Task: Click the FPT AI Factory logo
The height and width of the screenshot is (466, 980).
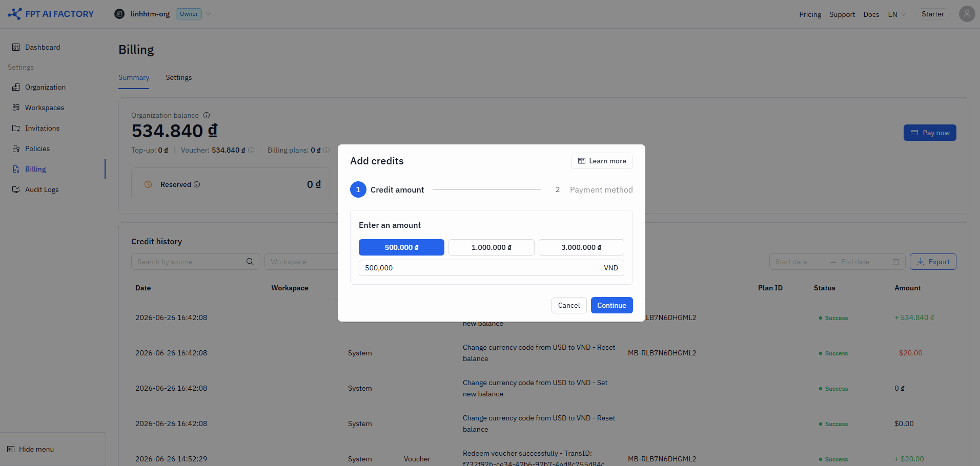Action: click(x=51, y=14)
